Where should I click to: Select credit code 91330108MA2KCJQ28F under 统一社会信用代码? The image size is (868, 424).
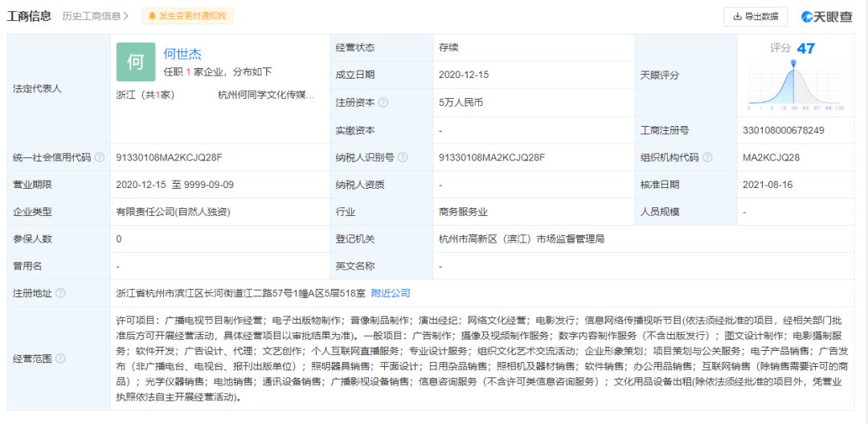pyautogui.click(x=170, y=157)
